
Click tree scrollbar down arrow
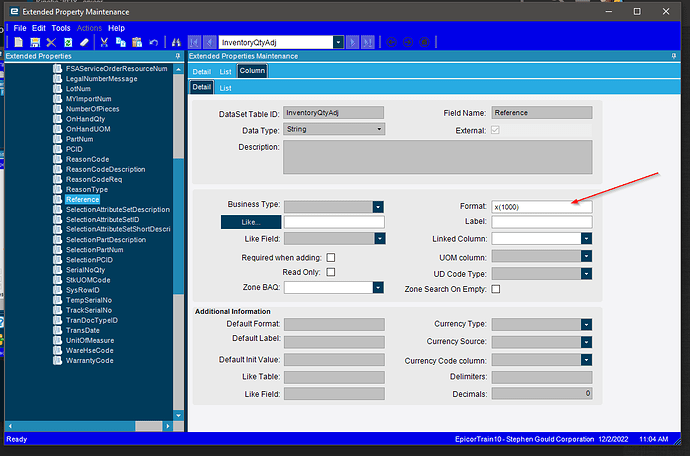coord(178,415)
